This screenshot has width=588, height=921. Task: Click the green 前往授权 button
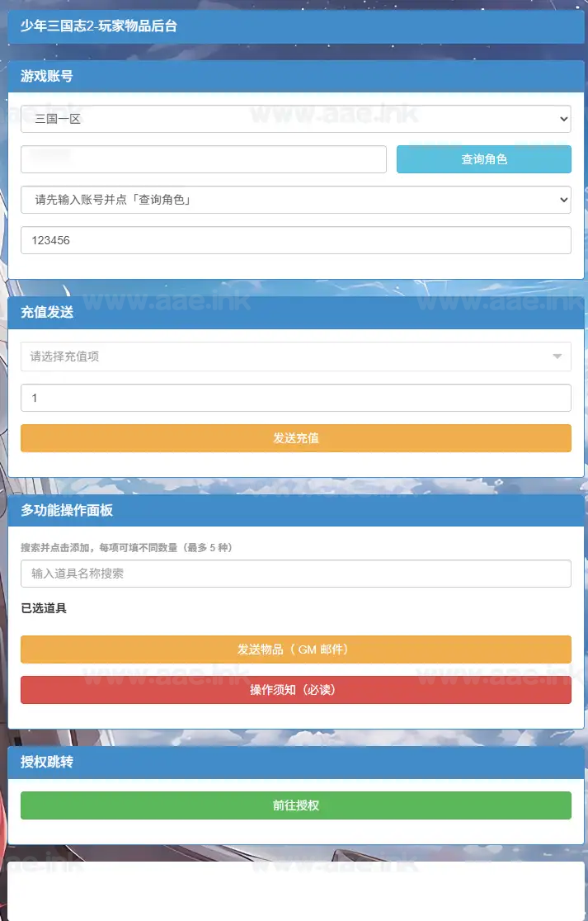(x=296, y=805)
